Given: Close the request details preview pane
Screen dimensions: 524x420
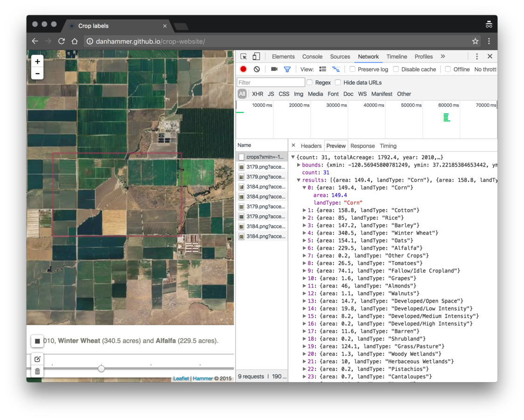Looking at the screenshot, I should pos(293,145).
